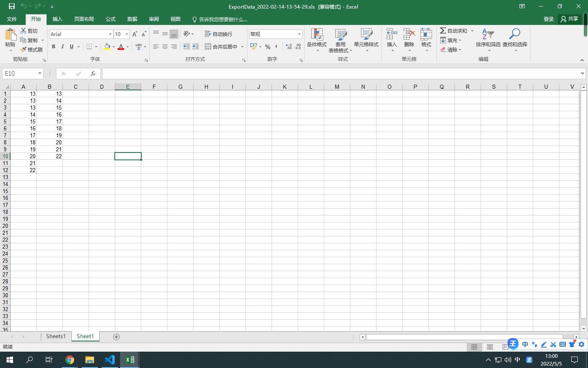588x368 pixels.
Task: Click the Clear (清除) eraser icon
Action: pyautogui.click(x=443, y=49)
